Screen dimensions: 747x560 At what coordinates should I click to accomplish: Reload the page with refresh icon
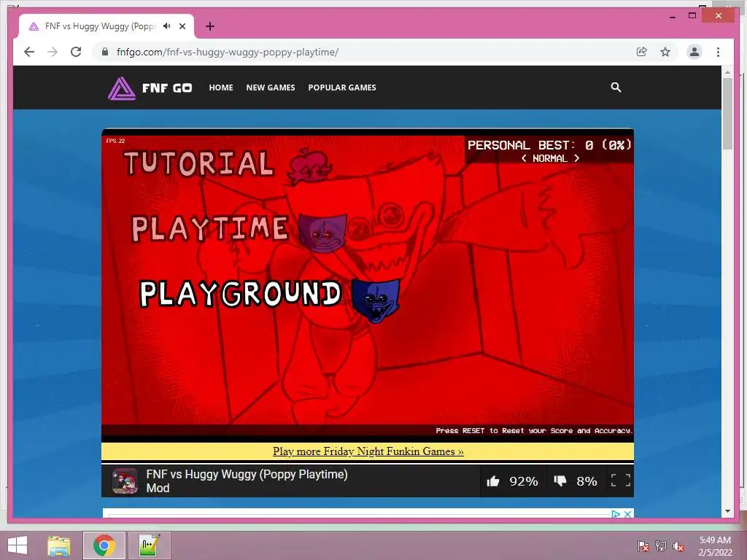point(76,52)
